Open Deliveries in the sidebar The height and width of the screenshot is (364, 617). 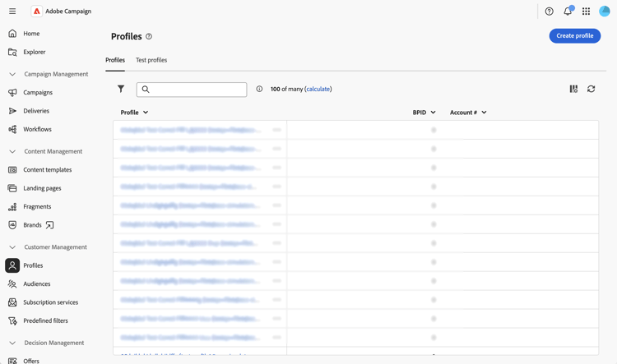36,111
